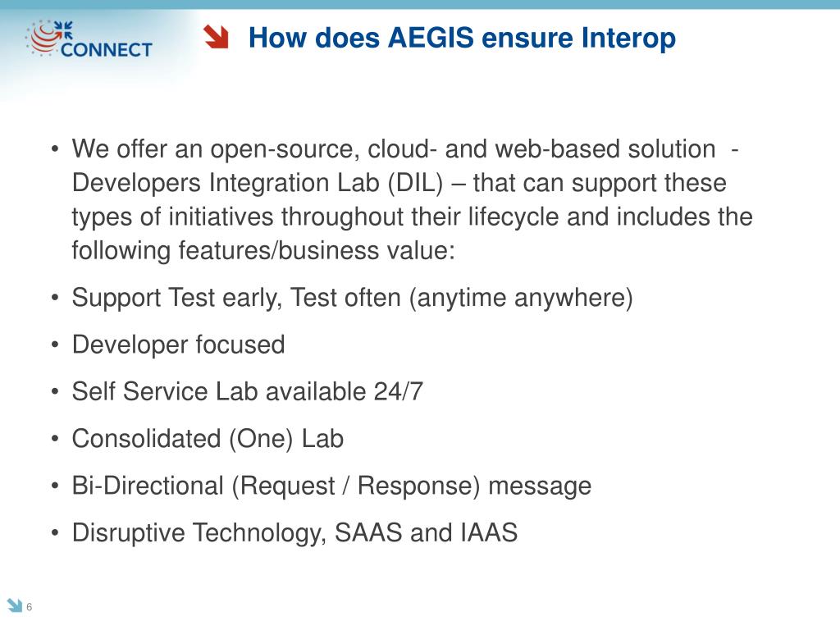Click the (anytime anywhere) phrase

click(x=521, y=297)
